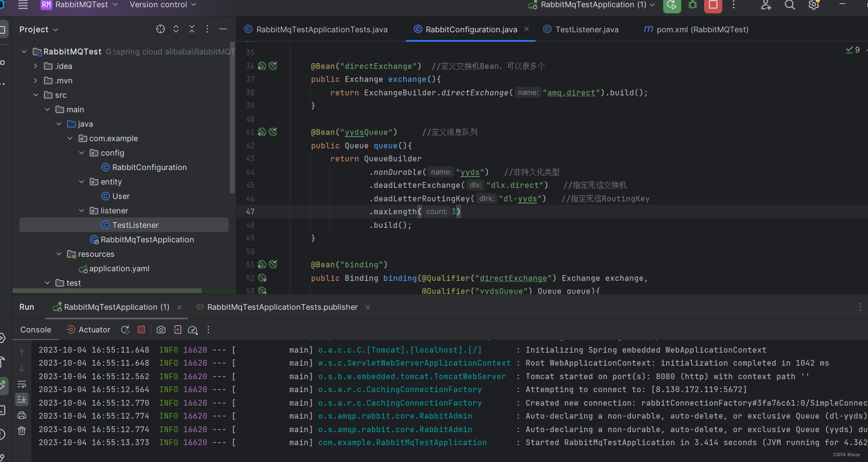Open inspections widget showing 9 problems
The image size is (868, 462).
(x=853, y=50)
